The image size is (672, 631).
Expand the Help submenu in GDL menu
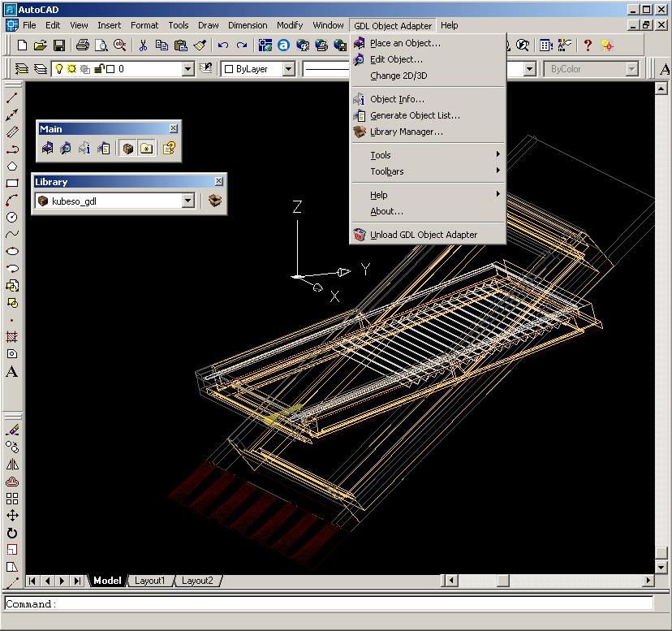coord(428,195)
